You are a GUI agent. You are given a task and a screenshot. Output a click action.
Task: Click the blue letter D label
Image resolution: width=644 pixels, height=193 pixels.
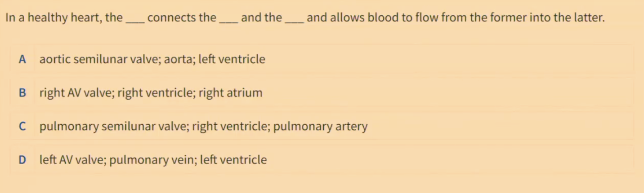click(22, 160)
